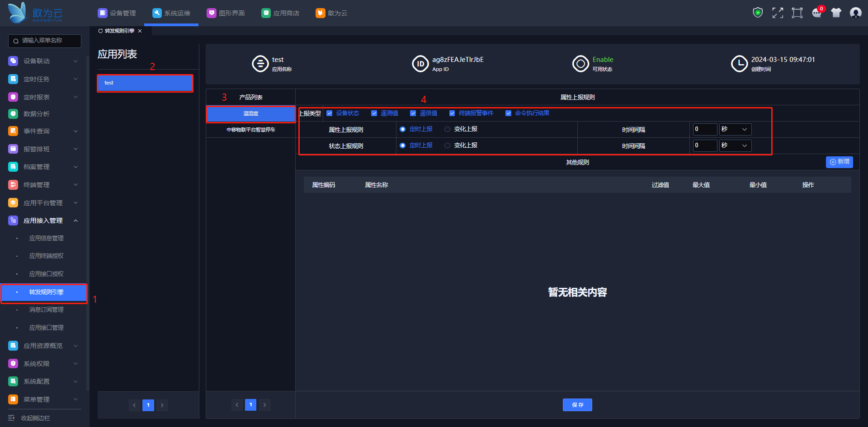Click the 应用资源概览 sidebar icon
868x427 pixels.
[x=13, y=346]
